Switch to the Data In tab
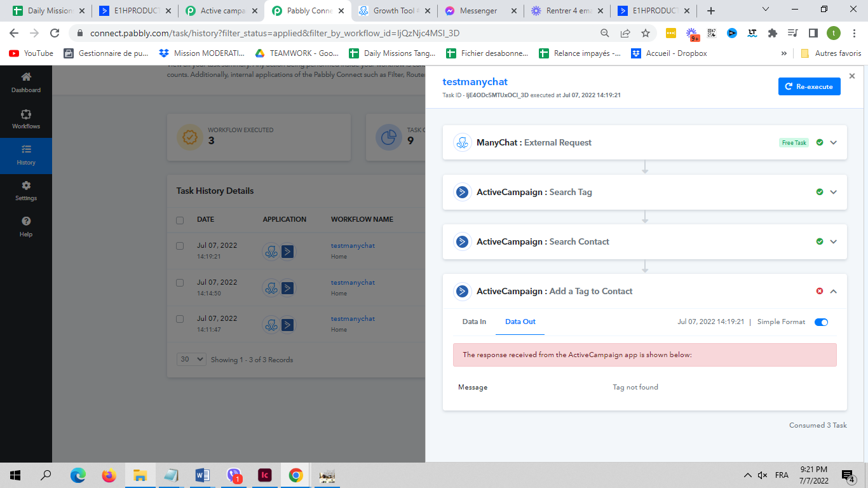868x488 pixels. tap(474, 322)
